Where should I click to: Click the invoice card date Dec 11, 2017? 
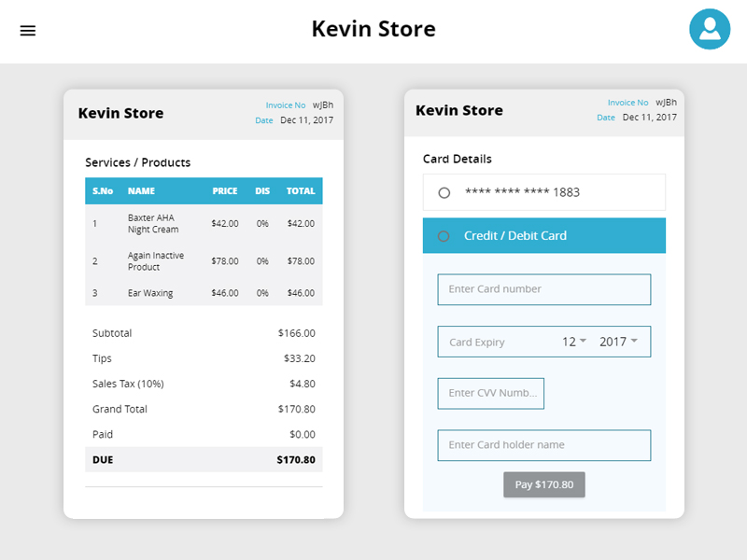pos(307,120)
